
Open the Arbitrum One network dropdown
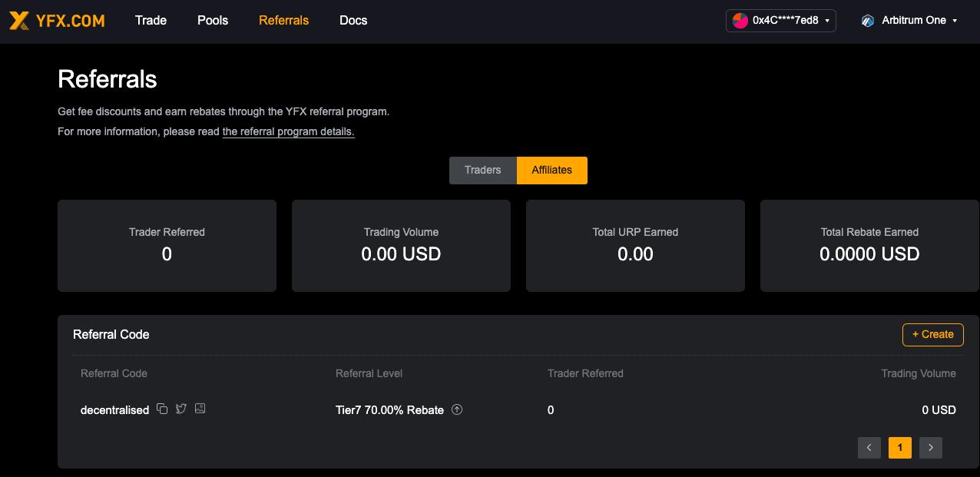click(x=909, y=21)
